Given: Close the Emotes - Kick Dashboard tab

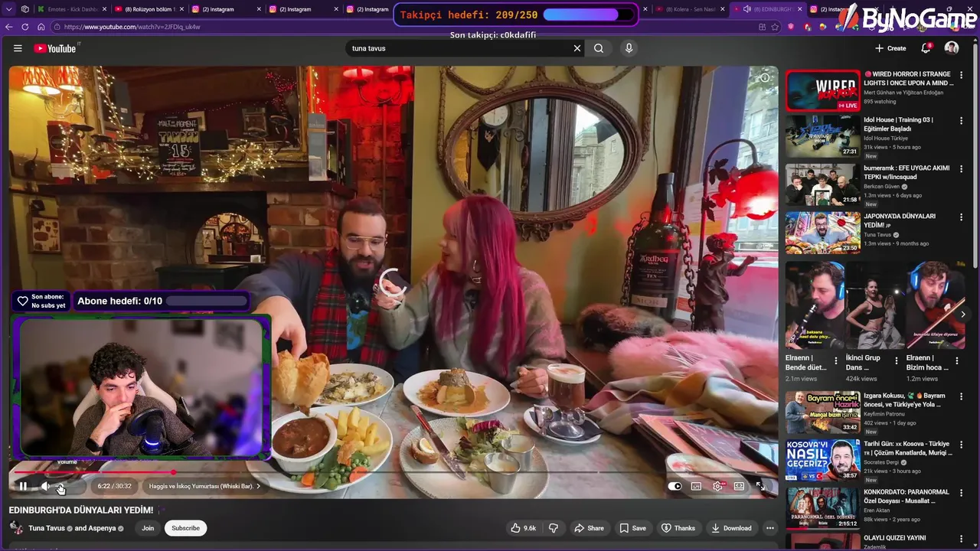Looking at the screenshot, I should tap(105, 9).
